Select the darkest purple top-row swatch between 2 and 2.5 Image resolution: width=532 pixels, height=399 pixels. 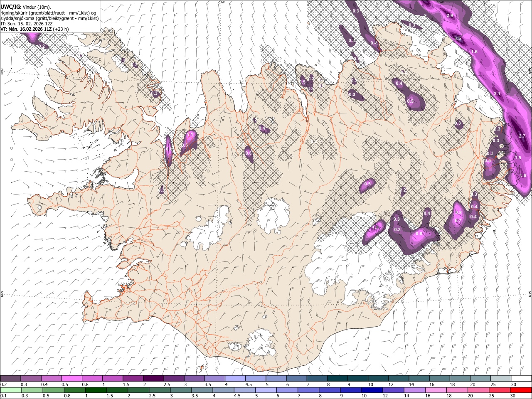coord(153,378)
